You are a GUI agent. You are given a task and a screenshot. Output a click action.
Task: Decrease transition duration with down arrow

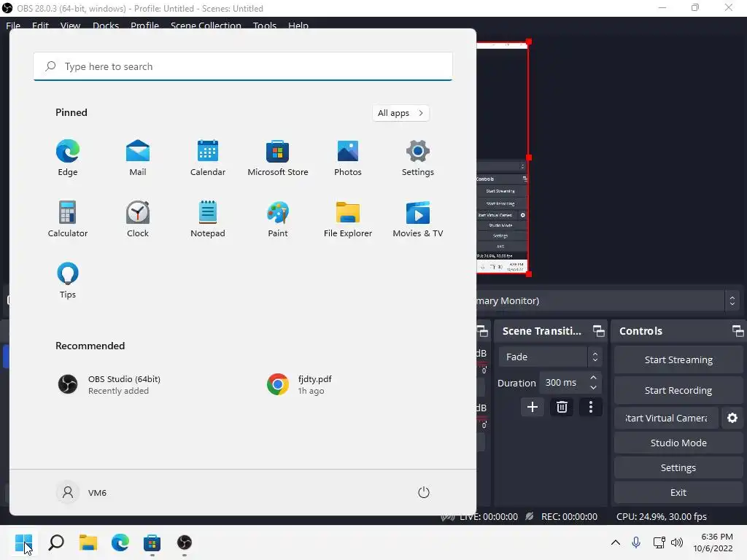(x=593, y=388)
